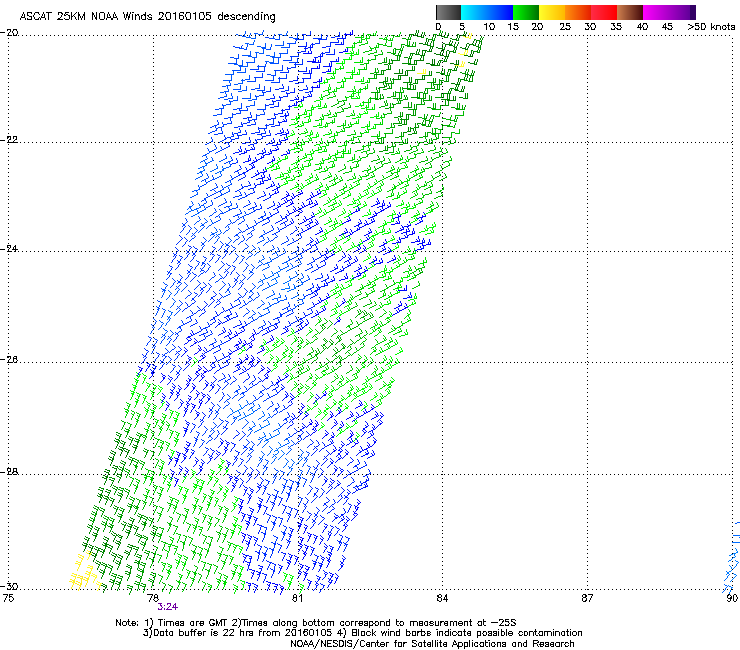Click the magenta-purple 40-50 knots legend swatch
The width and height of the screenshot is (740, 650).
(669, 12)
